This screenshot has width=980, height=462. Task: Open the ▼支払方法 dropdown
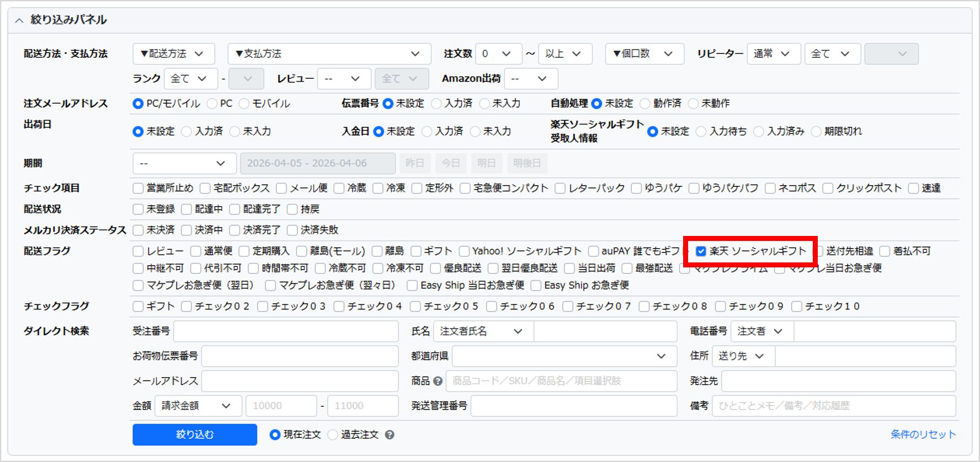(329, 54)
